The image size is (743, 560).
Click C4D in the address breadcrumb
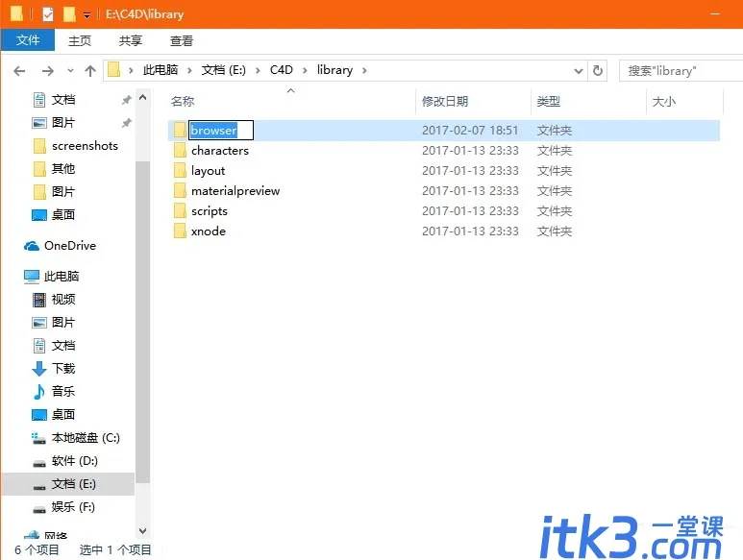coord(282,70)
